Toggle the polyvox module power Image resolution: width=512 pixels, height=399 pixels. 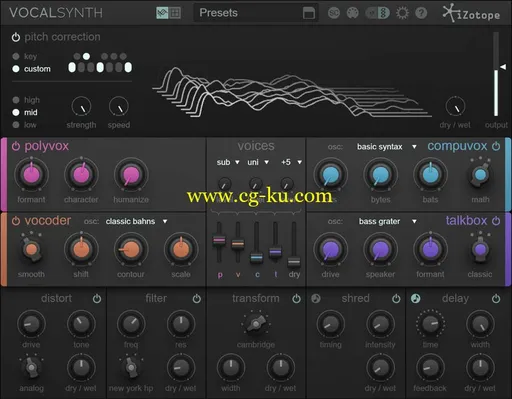pos(16,146)
